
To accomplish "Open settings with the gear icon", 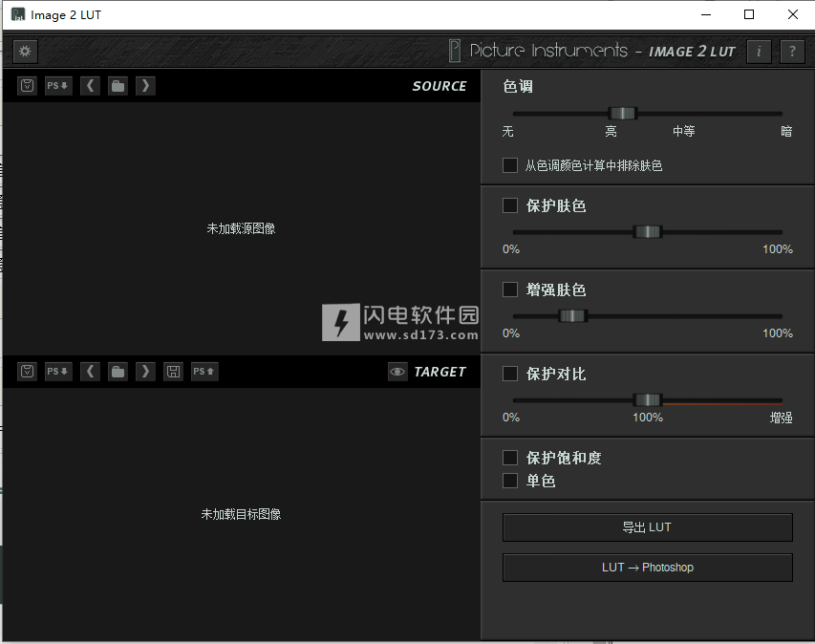I will [25, 51].
